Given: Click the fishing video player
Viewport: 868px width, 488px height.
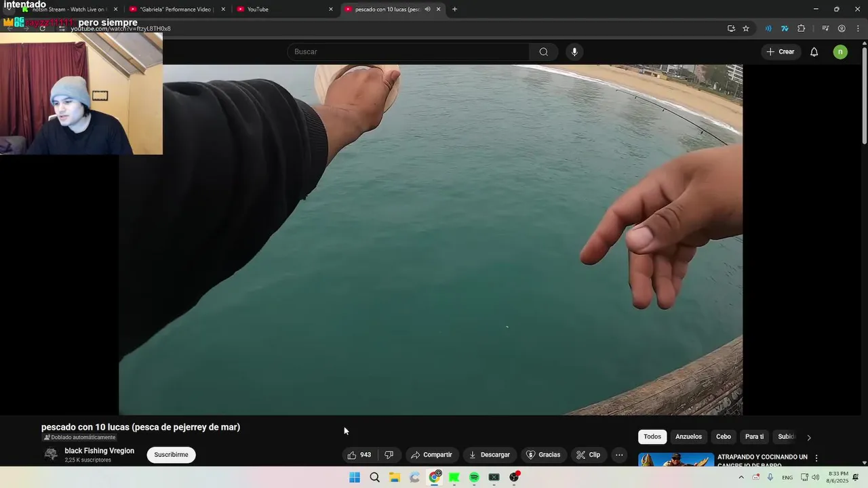Looking at the screenshot, I should click(431, 239).
